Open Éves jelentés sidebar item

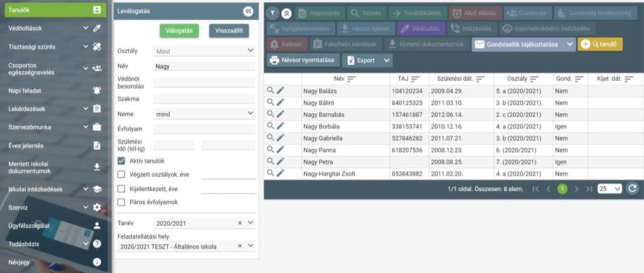tap(55, 145)
